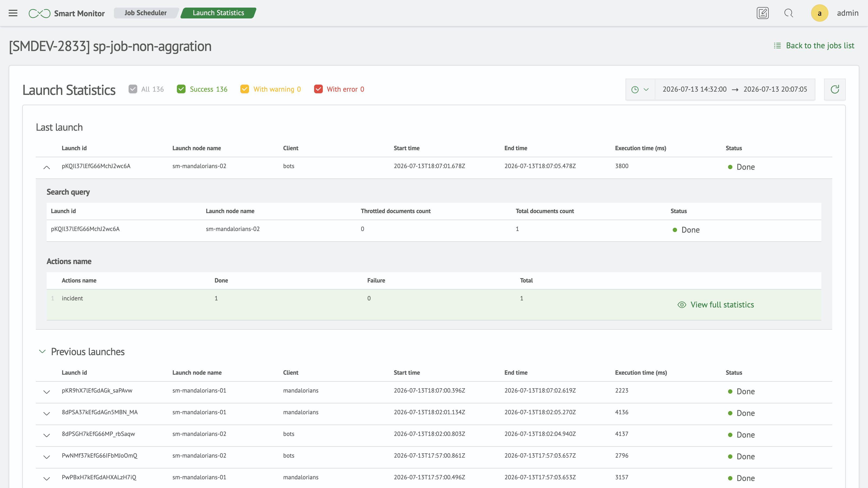This screenshot has width=868, height=488.
Task: Toggle the With error 0 checkbox
Action: (x=318, y=89)
